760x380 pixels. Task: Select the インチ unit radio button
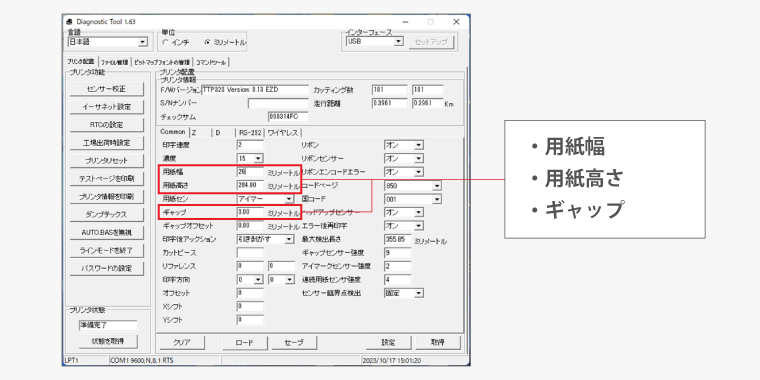(166, 43)
